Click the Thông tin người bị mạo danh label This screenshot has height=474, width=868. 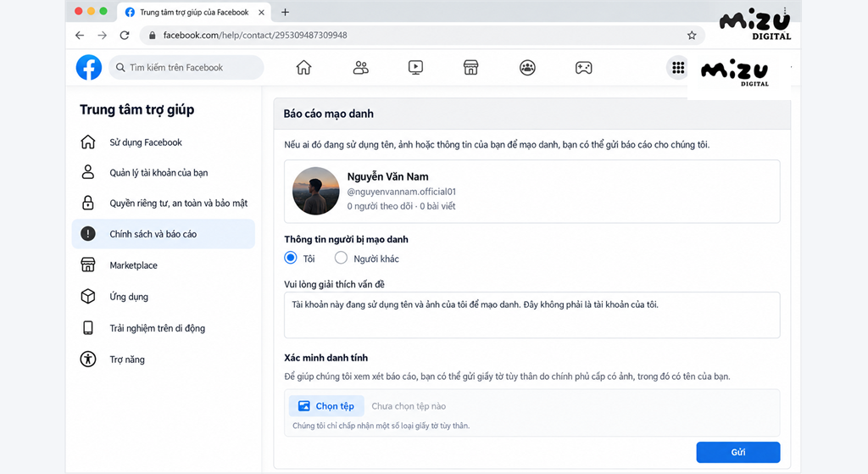tap(346, 239)
